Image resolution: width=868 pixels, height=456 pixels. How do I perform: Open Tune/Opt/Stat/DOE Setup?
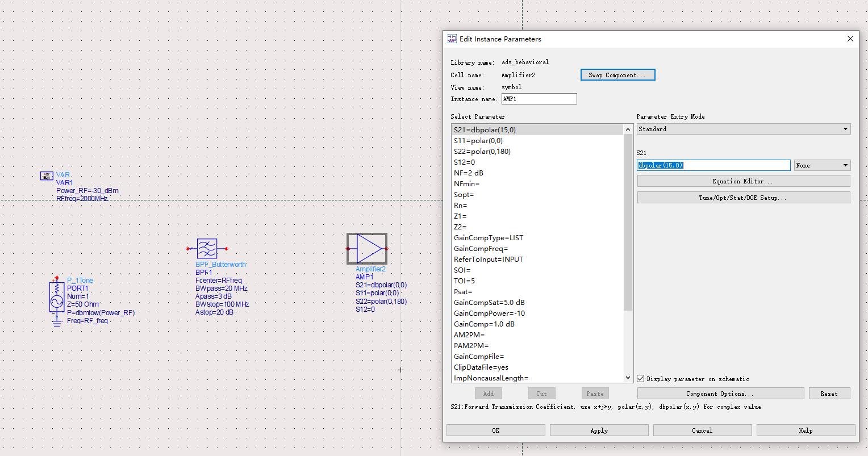pyautogui.click(x=744, y=198)
